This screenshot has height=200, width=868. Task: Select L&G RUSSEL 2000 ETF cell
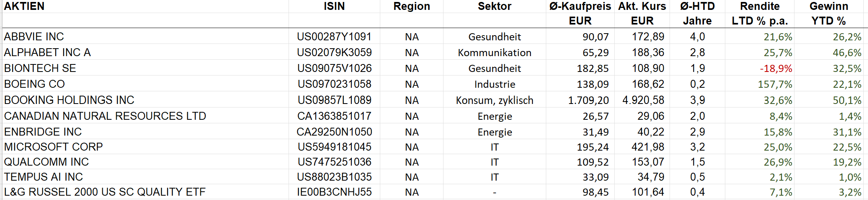coord(105,192)
